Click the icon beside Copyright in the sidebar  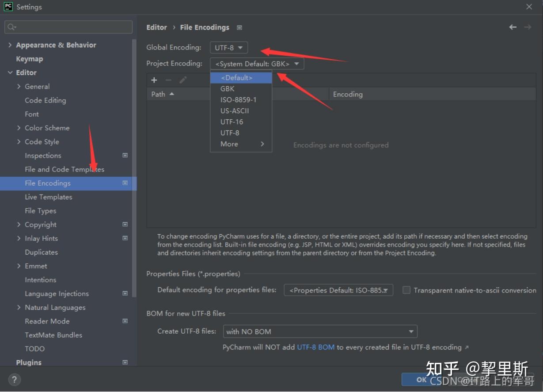(x=125, y=224)
